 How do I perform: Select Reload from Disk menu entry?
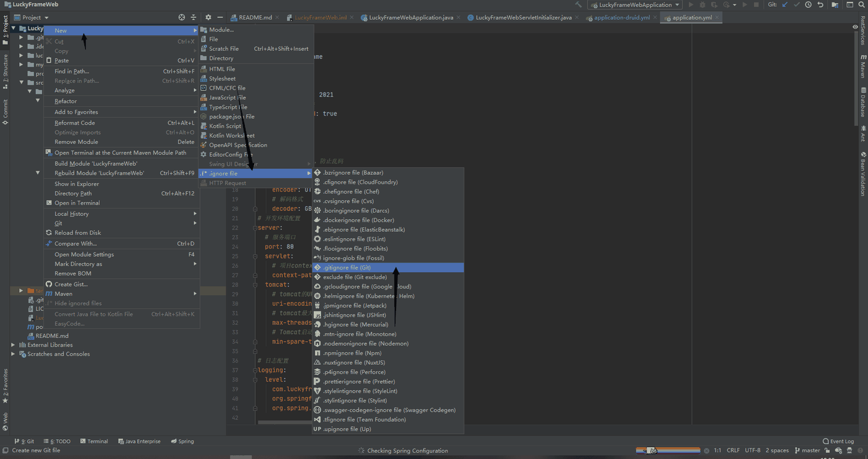(122, 233)
